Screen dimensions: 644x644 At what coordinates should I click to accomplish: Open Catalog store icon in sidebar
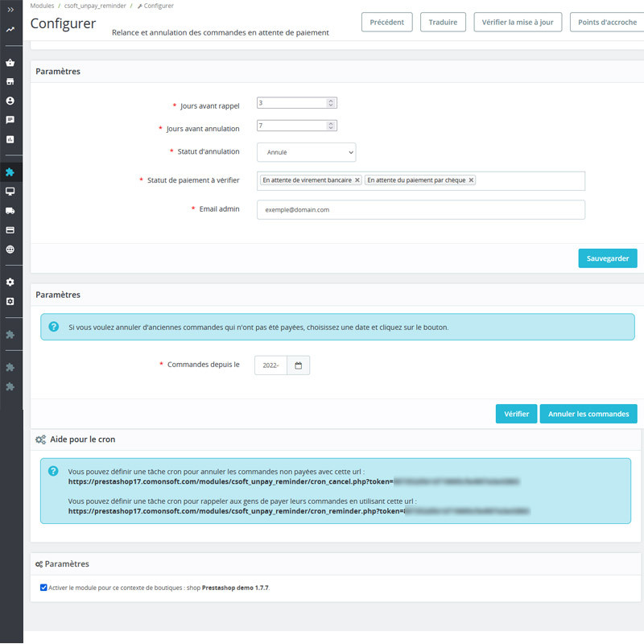[x=10, y=82]
